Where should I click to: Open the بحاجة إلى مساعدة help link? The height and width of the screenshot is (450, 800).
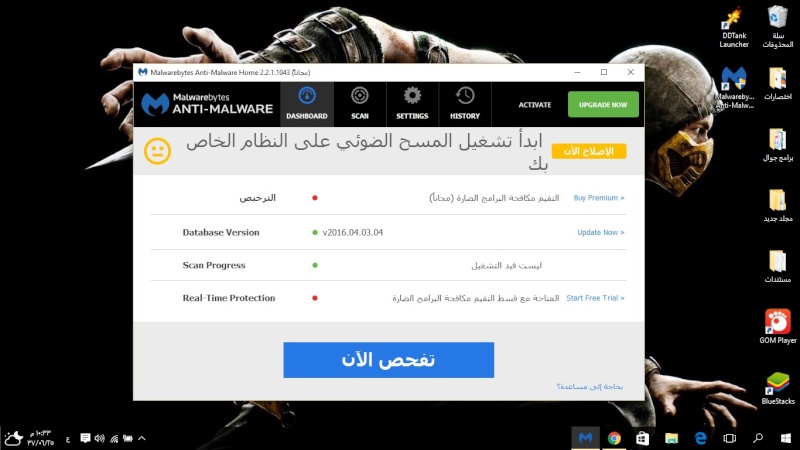590,387
